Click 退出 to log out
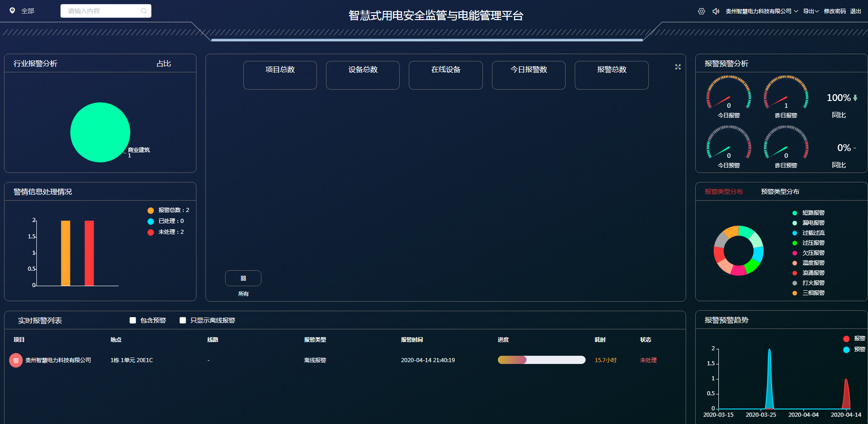This screenshot has width=868, height=424. click(x=855, y=11)
